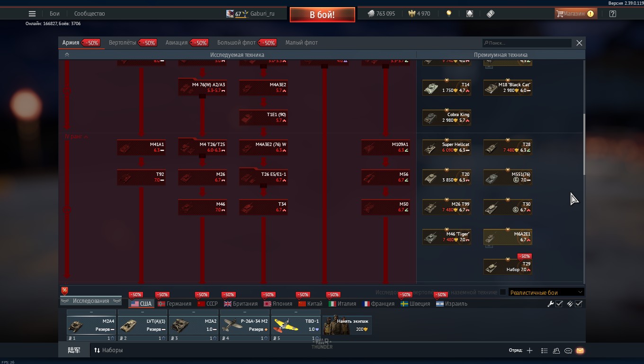Select the T30 vehicle
The height and width of the screenshot is (364, 644).
pyautogui.click(x=508, y=207)
